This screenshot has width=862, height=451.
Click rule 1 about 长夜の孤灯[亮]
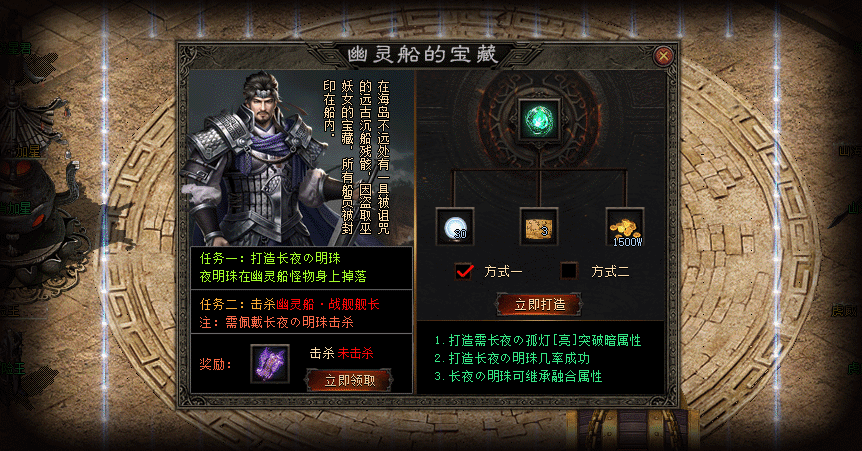tap(538, 340)
